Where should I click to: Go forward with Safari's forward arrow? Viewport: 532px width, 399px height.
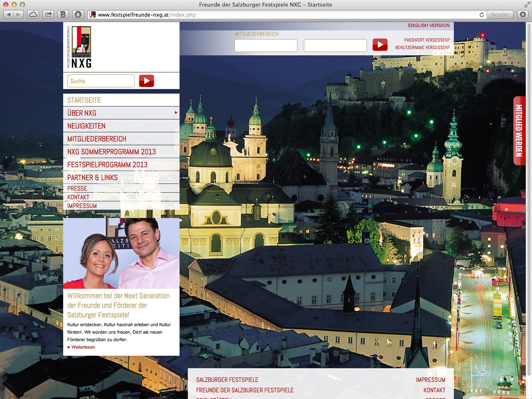[x=19, y=15]
